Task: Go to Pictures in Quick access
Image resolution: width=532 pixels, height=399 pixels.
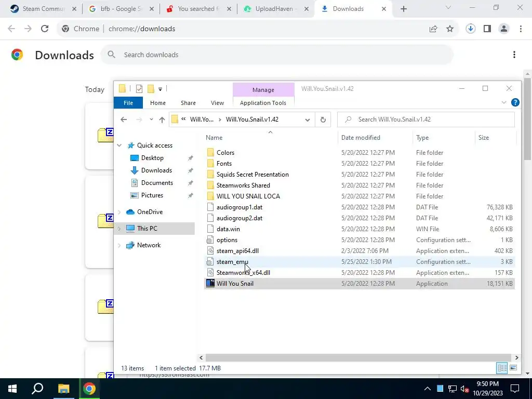Action: [152, 195]
